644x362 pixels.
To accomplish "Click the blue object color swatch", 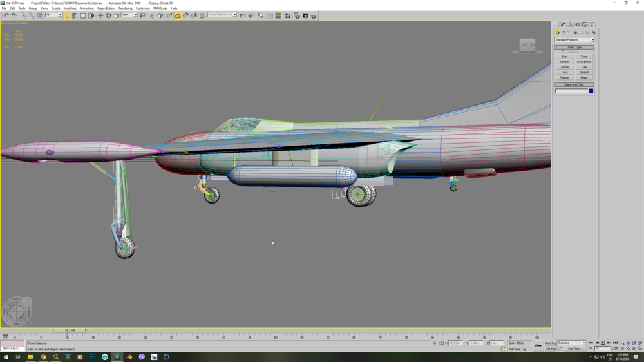I will 591,91.
